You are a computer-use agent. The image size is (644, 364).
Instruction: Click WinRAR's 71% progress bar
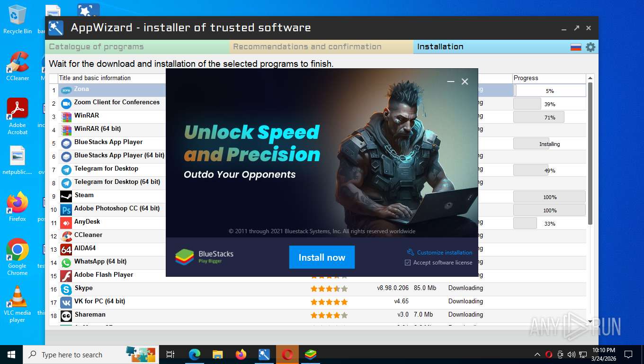tap(550, 117)
